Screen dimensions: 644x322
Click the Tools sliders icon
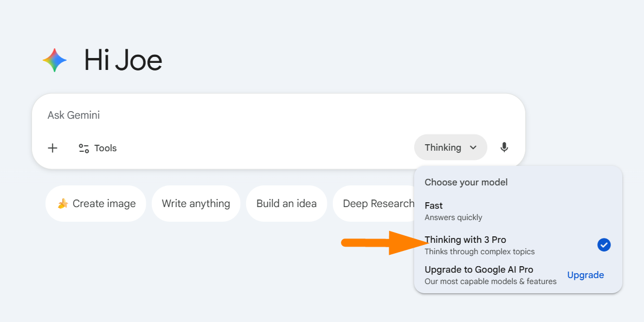[x=83, y=148]
